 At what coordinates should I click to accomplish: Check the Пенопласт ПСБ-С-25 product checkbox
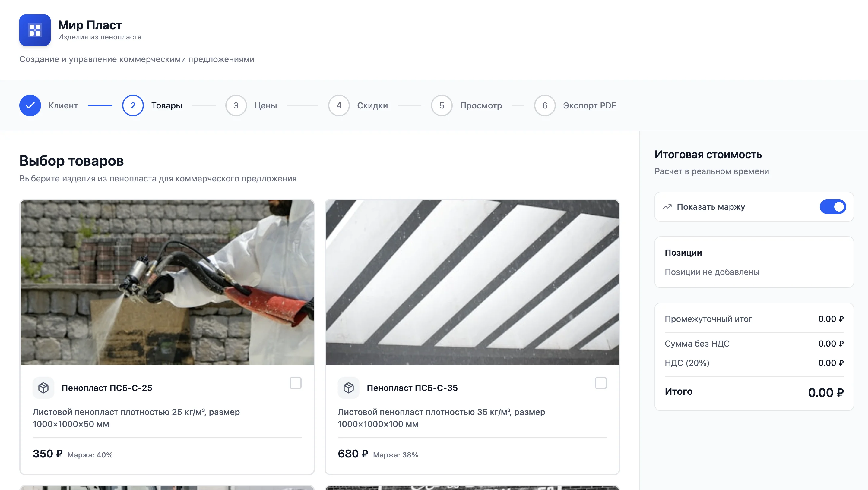[295, 383]
